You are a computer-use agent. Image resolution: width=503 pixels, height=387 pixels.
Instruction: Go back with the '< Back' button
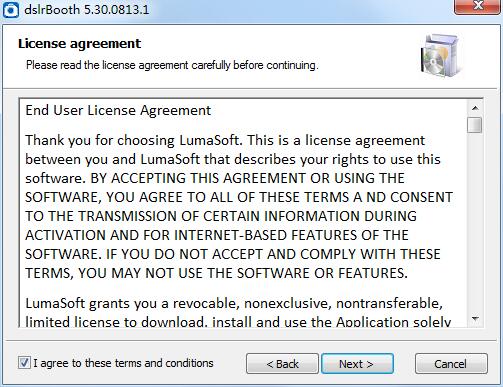tap(282, 364)
